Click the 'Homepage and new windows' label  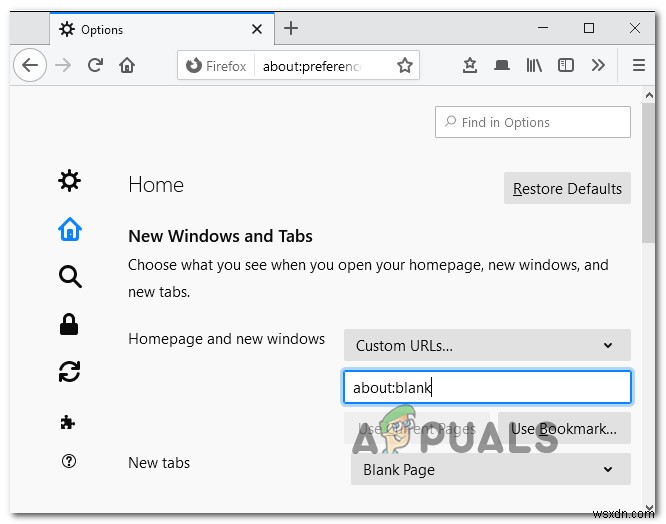(x=226, y=339)
